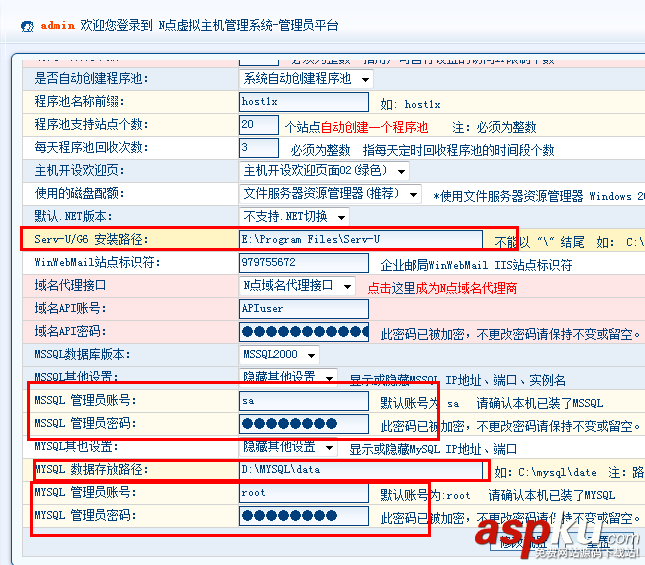The height and width of the screenshot is (565, 645).
Task: Click the Serv-U/G6 安装路径 input field
Action: point(360,239)
